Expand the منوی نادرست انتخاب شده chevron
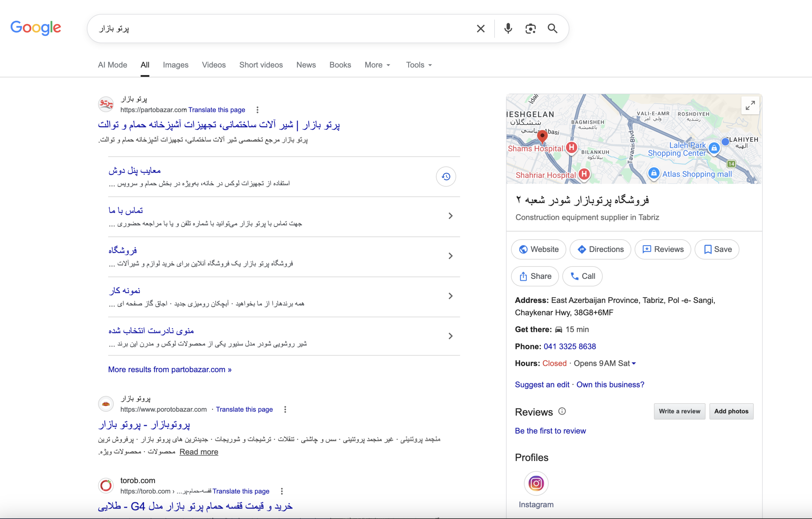812x519 pixels. click(450, 336)
